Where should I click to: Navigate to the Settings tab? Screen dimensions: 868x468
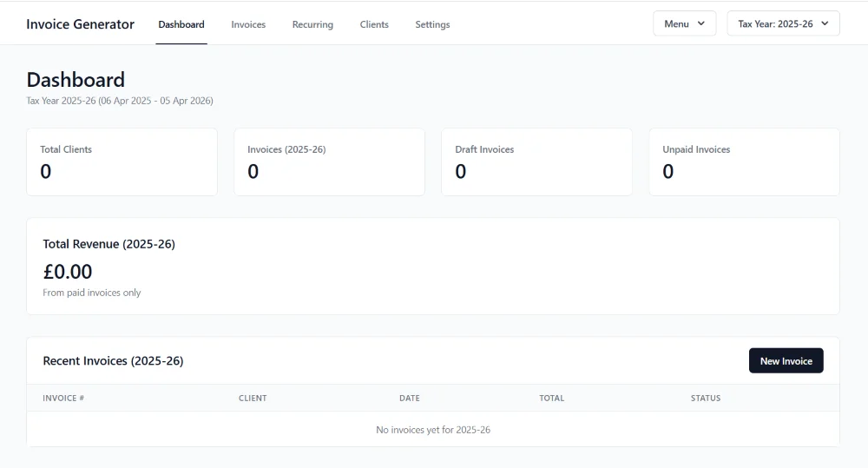click(x=432, y=24)
